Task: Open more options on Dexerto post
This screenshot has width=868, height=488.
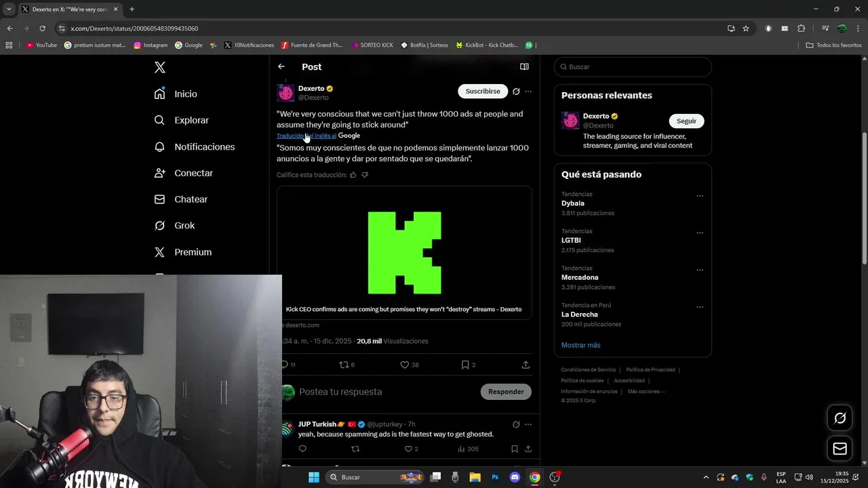Action: coord(528,91)
